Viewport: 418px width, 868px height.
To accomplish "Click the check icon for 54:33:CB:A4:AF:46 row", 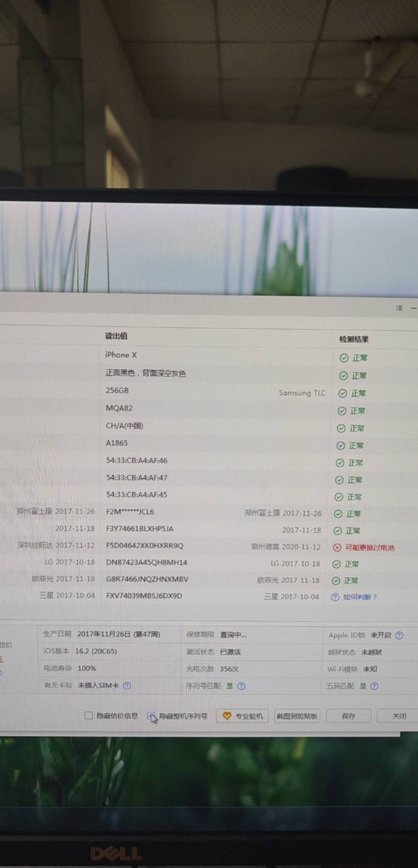I will 340,463.
